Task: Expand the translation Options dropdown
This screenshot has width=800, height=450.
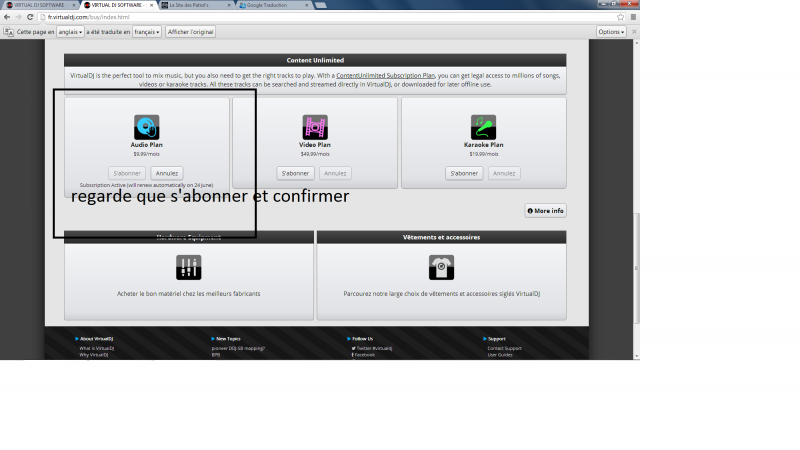Action: coord(611,32)
